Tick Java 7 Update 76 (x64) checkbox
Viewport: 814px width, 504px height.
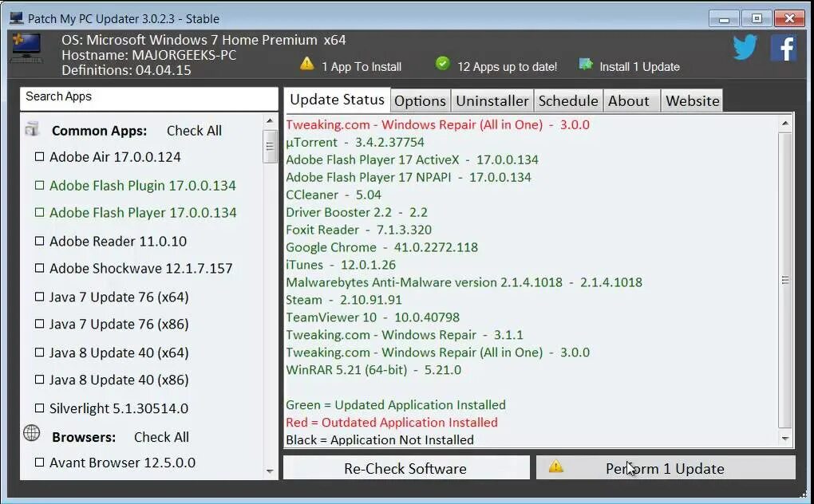coord(39,297)
